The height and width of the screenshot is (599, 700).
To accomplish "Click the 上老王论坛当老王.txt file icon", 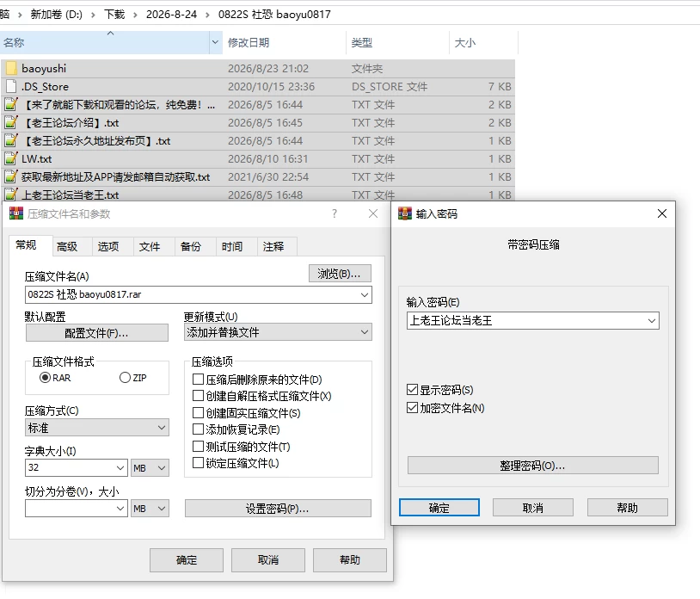I will pyautogui.click(x=11, y=195).
